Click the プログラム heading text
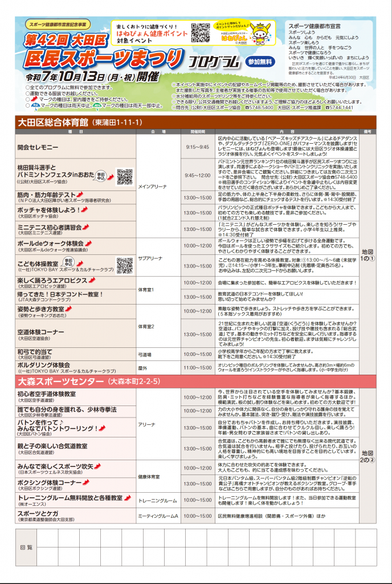This screenshot has height=584, width=392. (214, 62)
